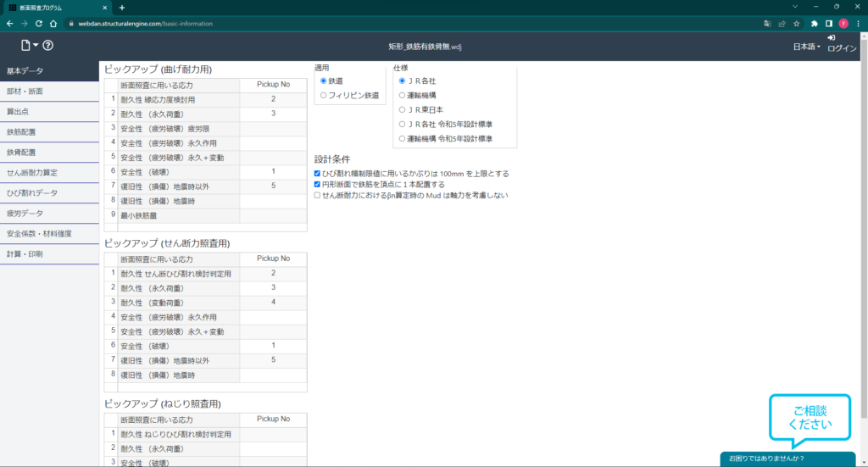The width and height of the screenshot is (868, 467).
Task: Edit Pickup No for 最小鉄筋量 row
Action: point(274,215)
